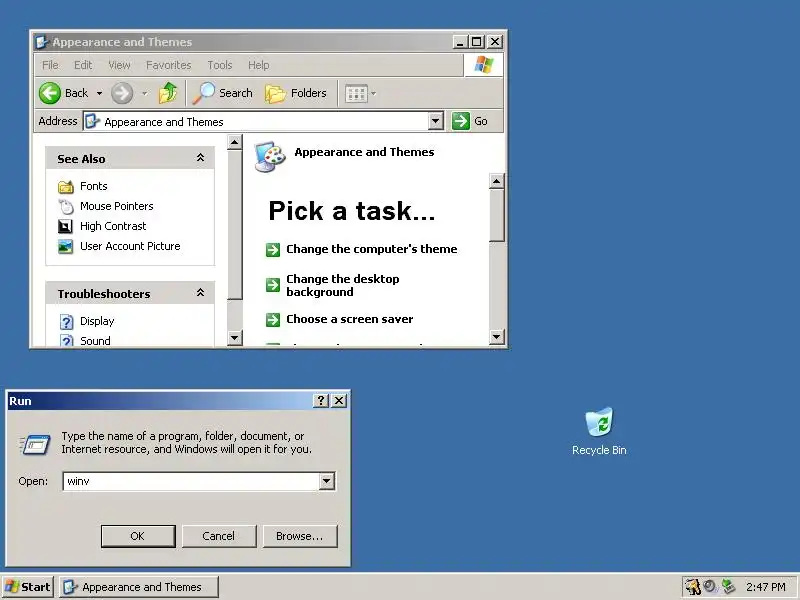
Task: Collapse the See Also panel
Action: point(201,158)
